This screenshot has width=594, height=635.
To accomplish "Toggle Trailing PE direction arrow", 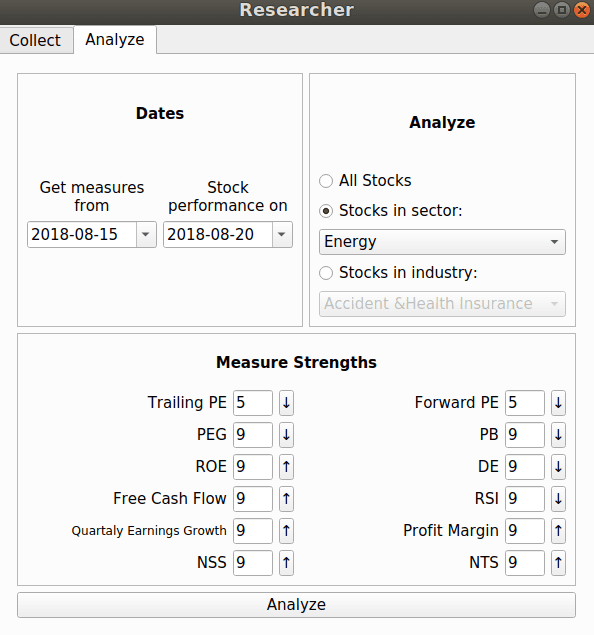I will click(x=286, y=403).
